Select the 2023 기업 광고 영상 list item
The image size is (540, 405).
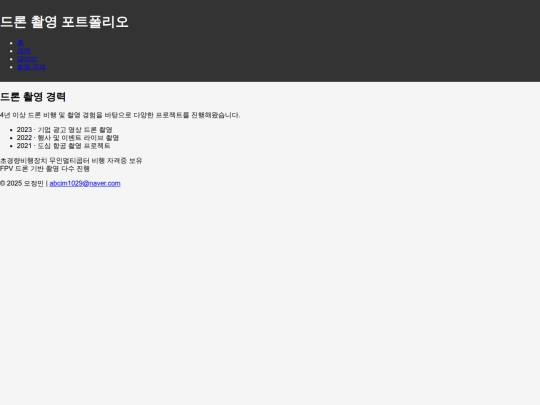(x=64, y=130)
